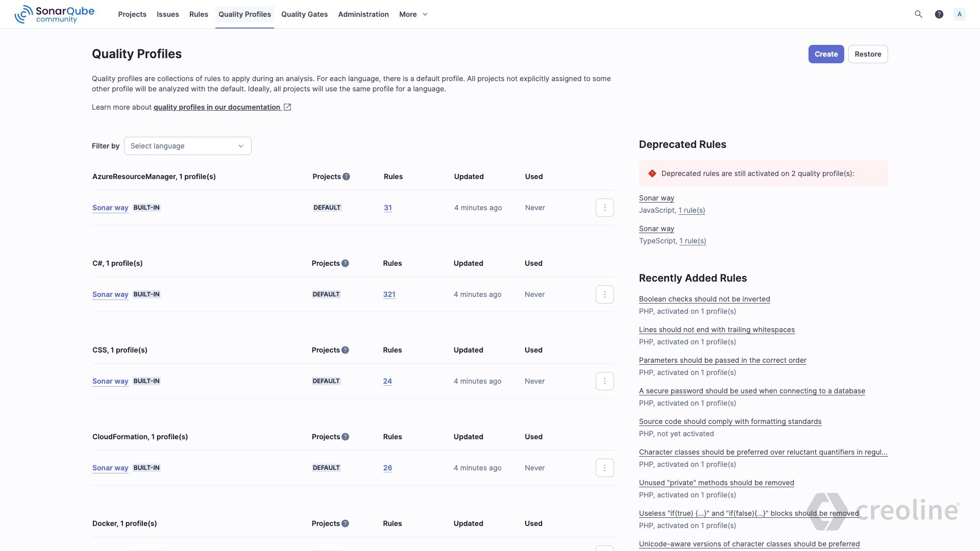Screen dimensions: 980x551
Task: Expand the More navigation dropdown
Action: 413,14
